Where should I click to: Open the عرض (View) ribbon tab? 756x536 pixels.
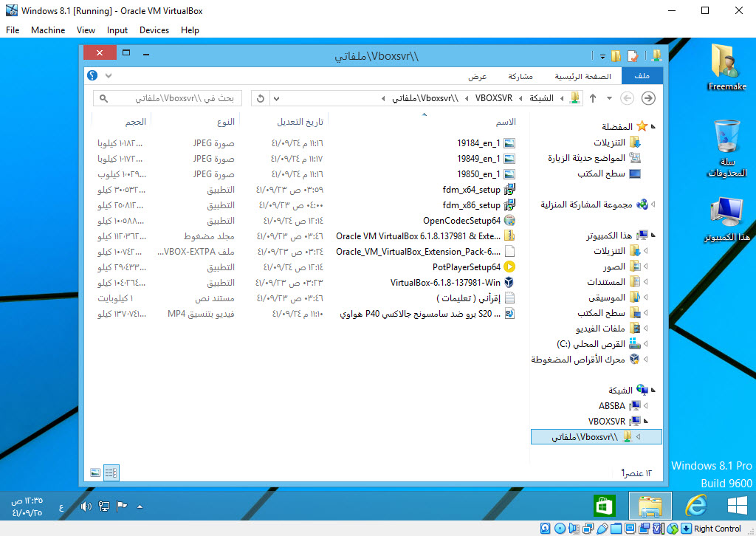(x=478, y=76)
